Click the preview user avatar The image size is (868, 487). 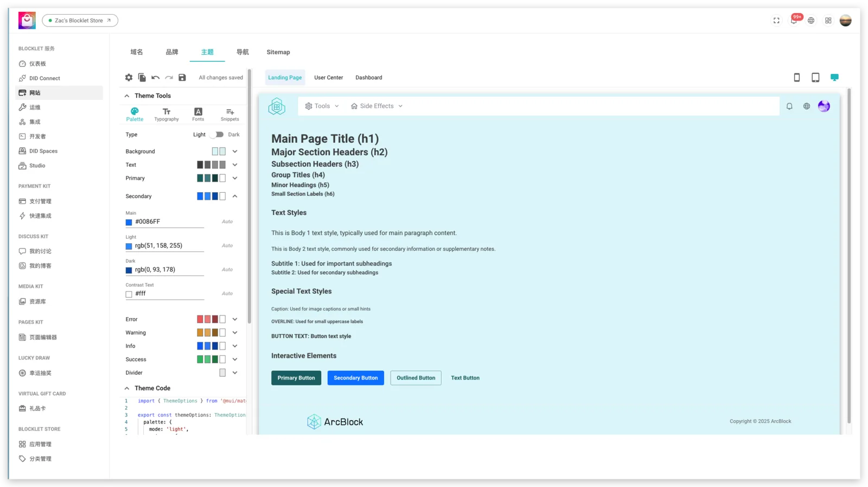click(824, 106)
